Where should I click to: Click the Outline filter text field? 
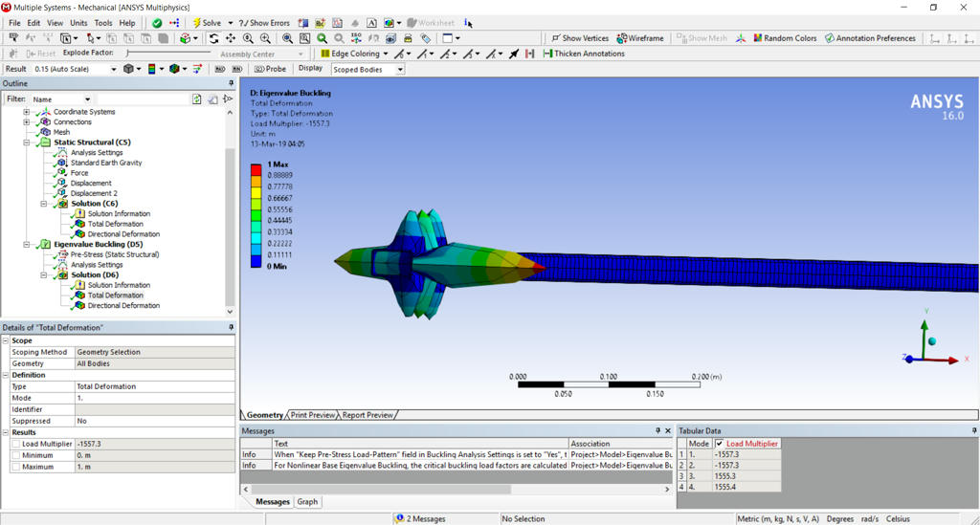click(143, 99)
